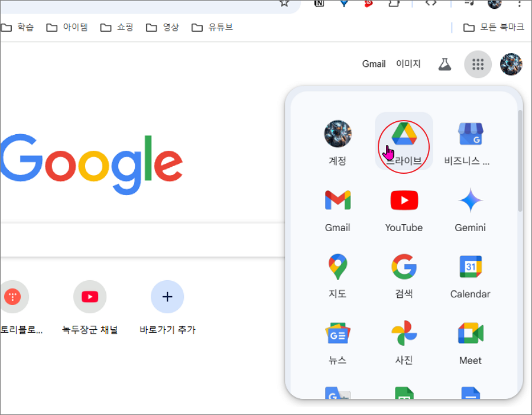
Task: Open the 이미지 (Images) link
Action: tap(408, 64)
